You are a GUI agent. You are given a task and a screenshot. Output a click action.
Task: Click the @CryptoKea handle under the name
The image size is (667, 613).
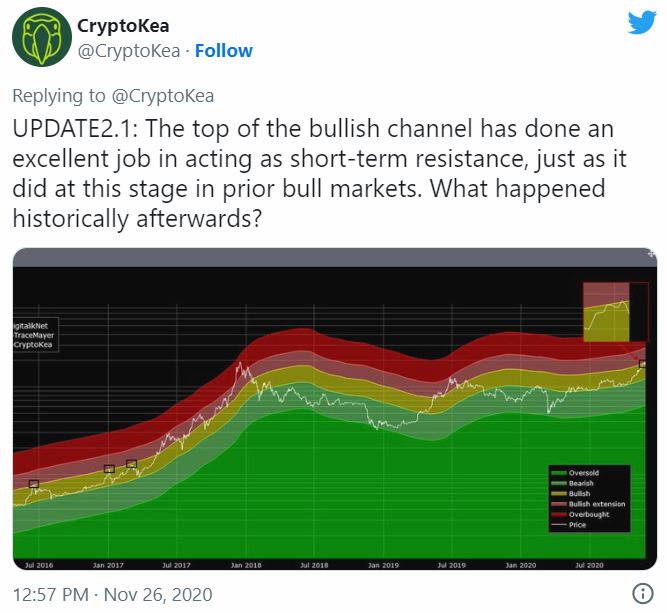[131, 51]
